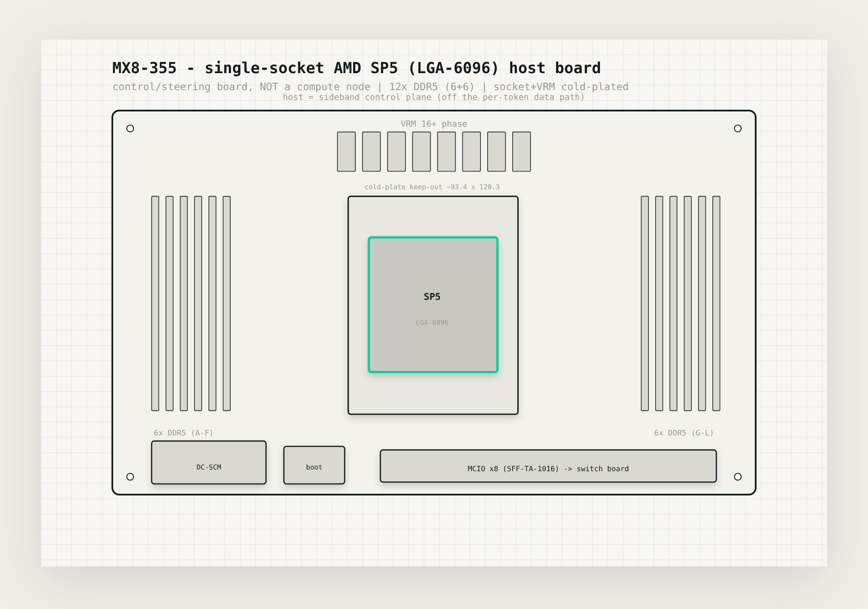Select the leftmost DDR5 slot A

tap(155, 303)
